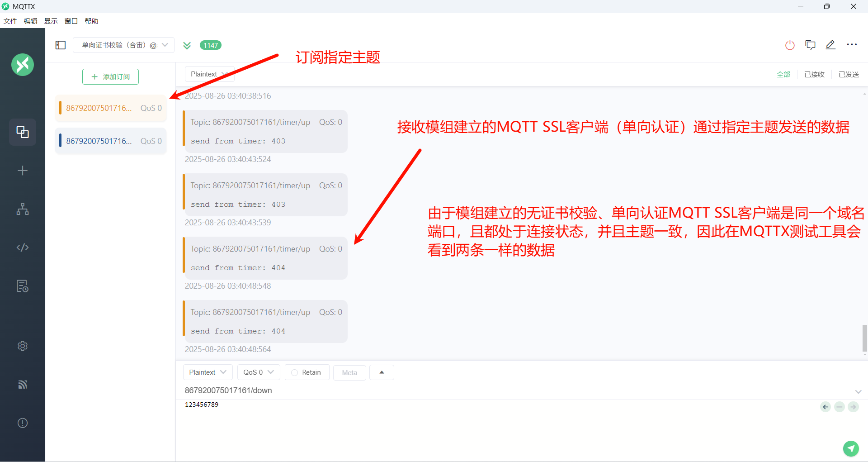Open the feed/subscribe updates icon
Image resolution: width=868 pixels, height=462 pixels.
click(23, 385)
